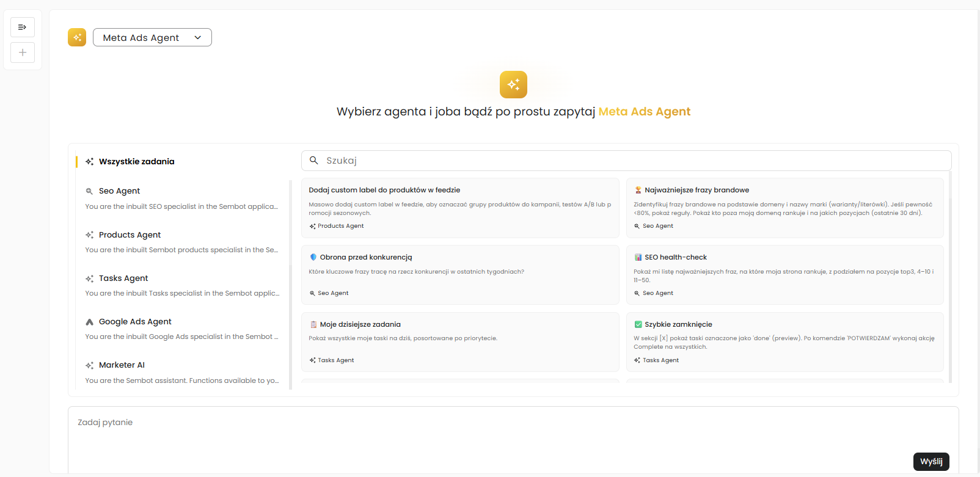The width and height of the screenshot is (980, 477).
Task: Toggle the sidebar panel icon
Action: [x=23, y=27]
